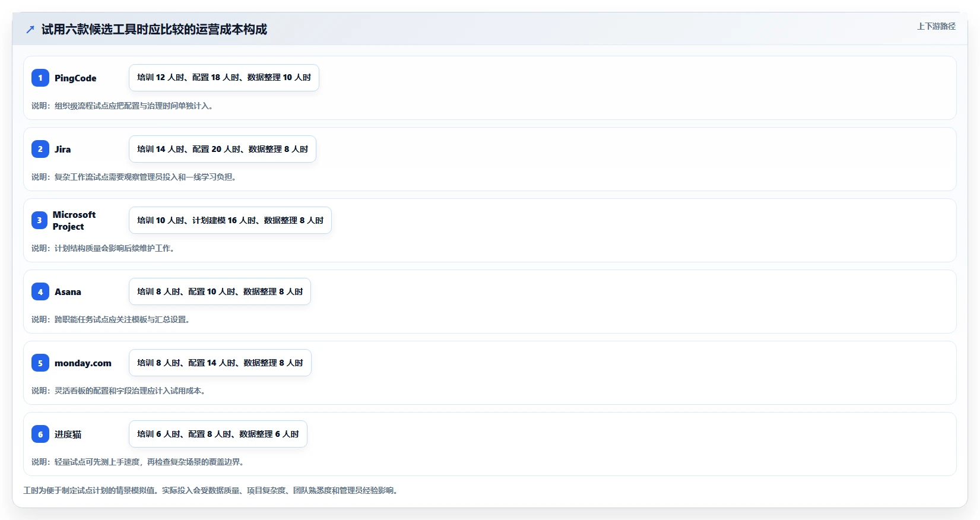Click the Jira cost box '培训 14 人时'
The height and width of the screenshot is (520, 980).
coord(223,149)
